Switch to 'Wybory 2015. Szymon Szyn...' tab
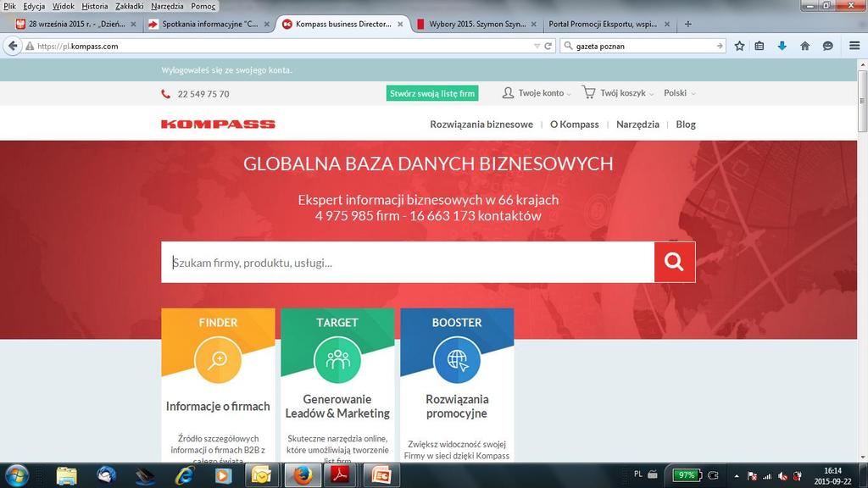This screenshot has height=488, width=868. tap(476, 25)
